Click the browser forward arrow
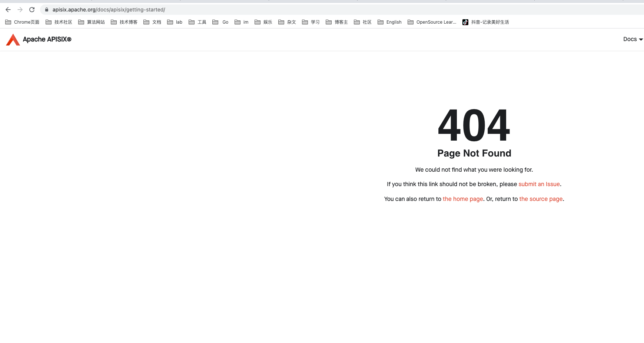 (x=20, y=10)
